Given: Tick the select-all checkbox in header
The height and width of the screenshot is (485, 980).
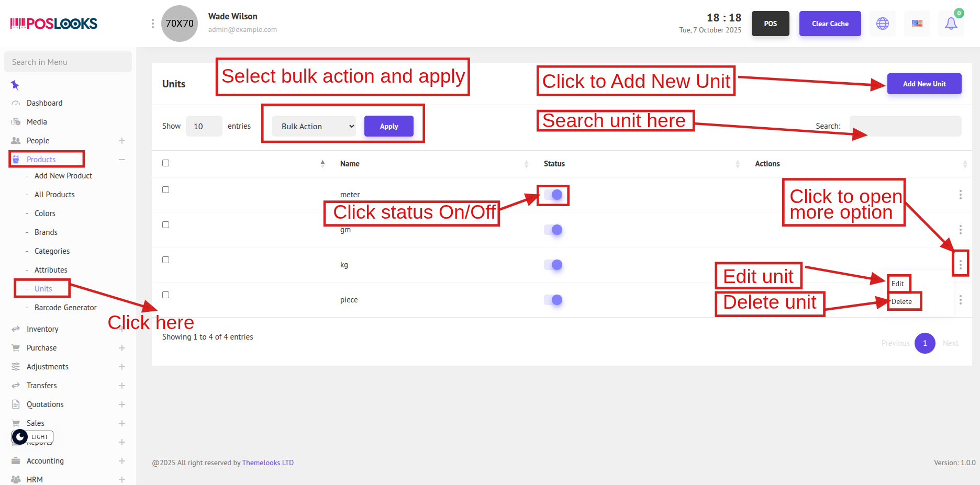Looking at the screenshot, I should (166, 163).
